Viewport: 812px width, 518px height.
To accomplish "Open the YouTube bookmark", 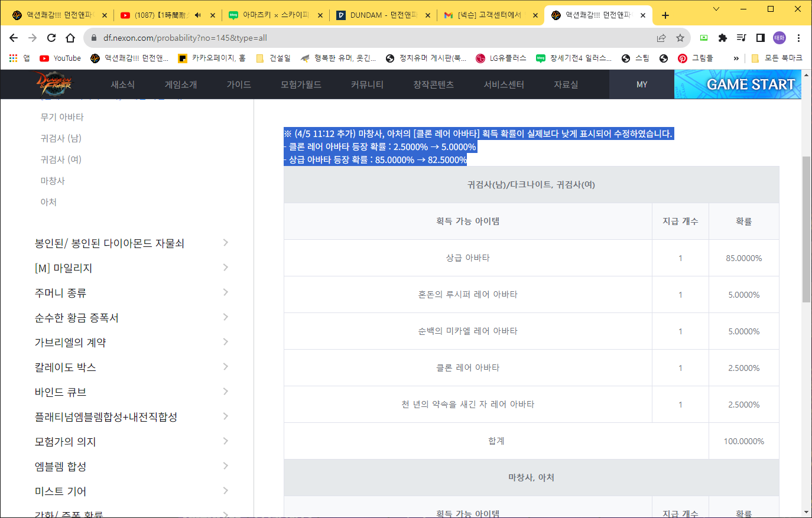I will [x=60, y=58].
